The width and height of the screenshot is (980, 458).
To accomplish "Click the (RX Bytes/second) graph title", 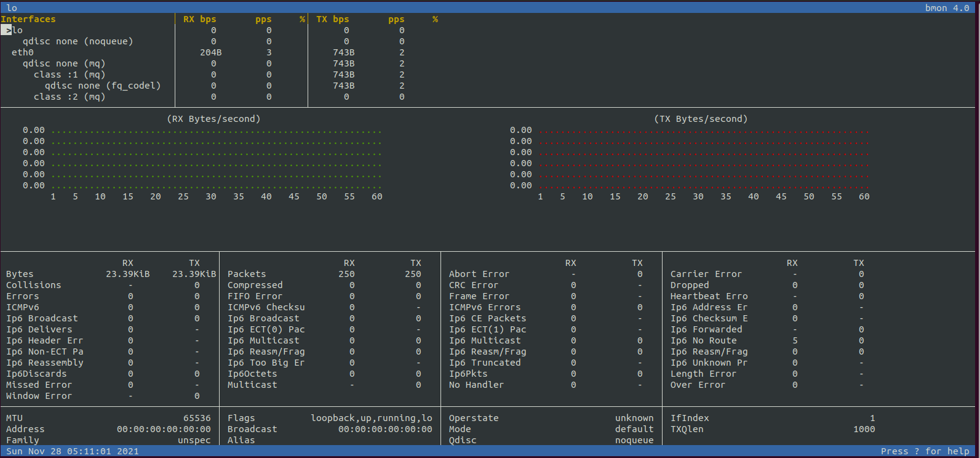I will pyautogui.click(x=213, y=119).
